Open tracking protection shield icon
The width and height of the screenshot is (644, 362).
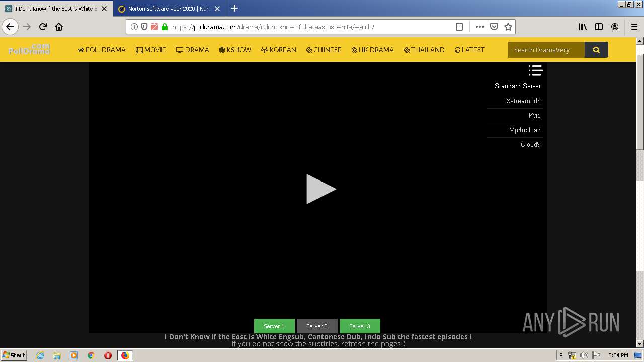144,27
